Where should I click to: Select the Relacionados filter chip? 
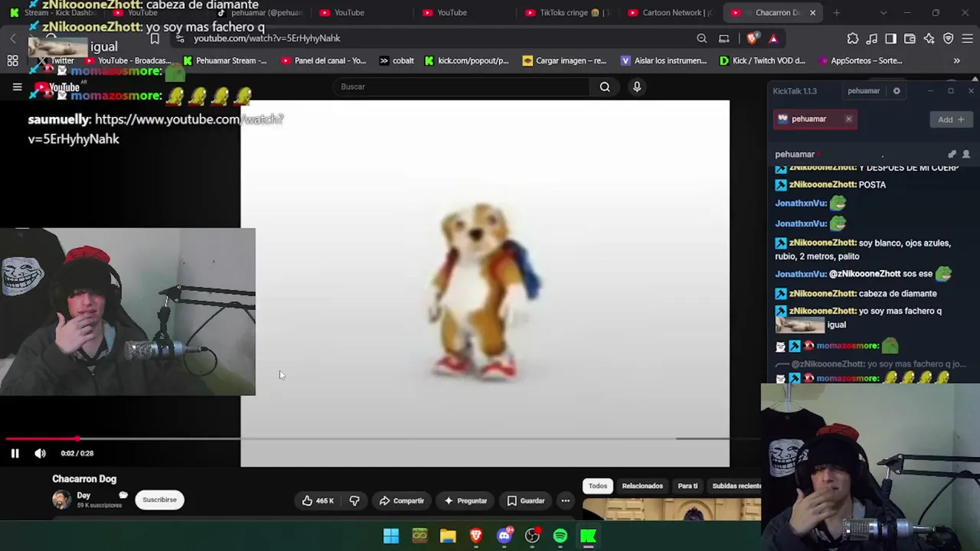point(642,486)
